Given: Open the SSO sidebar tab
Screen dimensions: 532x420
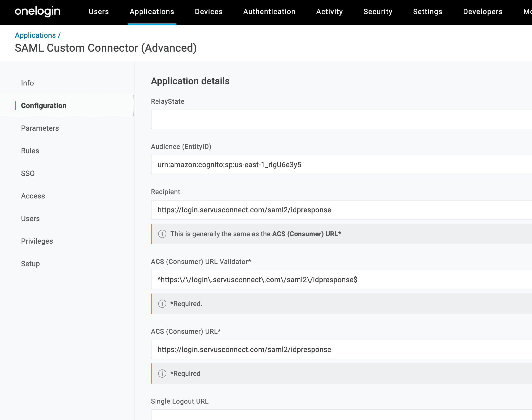Looking at the screenshot, I should 28,173.
